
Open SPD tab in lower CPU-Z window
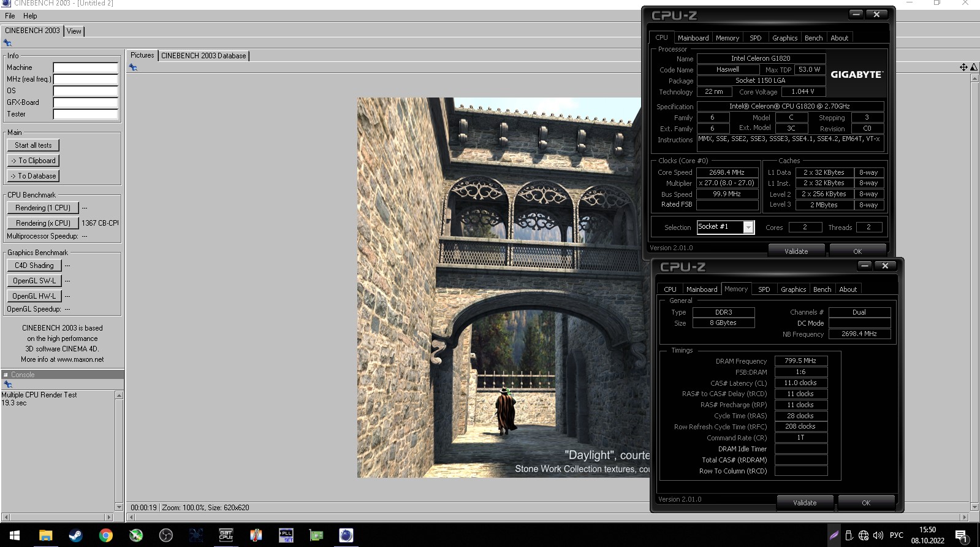tap(764, 289)
